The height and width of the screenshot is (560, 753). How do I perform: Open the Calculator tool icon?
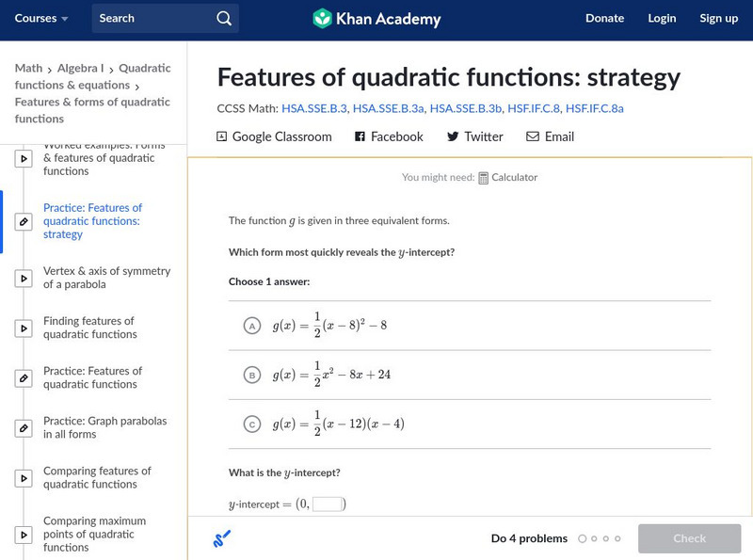tap(484, 178)
